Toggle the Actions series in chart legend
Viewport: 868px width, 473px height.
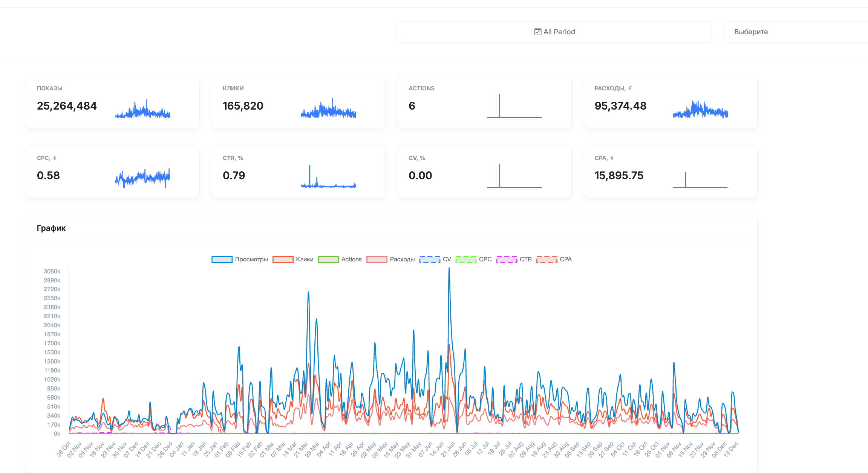coord(340,259)
